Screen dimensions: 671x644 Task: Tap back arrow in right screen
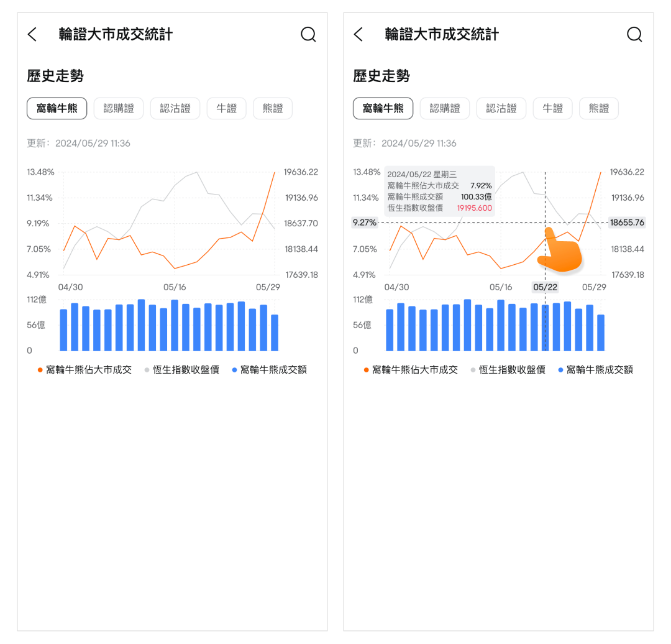(358, 35)
